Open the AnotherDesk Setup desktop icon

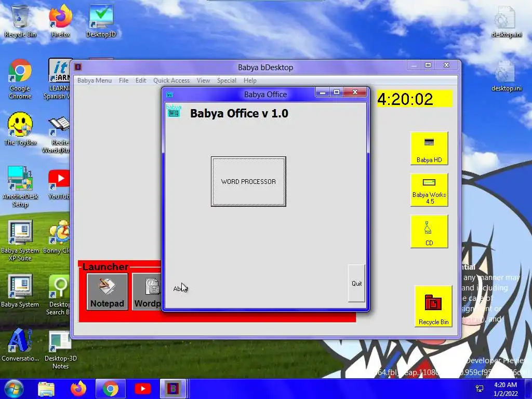pyautogui.click(x=20, y=187)
